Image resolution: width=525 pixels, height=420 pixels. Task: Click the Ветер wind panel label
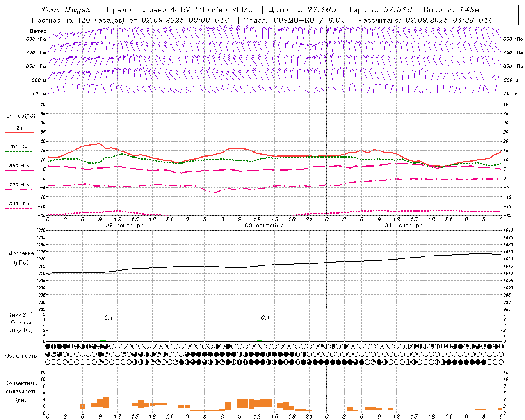pyautogui.click(x=38, y=31)
